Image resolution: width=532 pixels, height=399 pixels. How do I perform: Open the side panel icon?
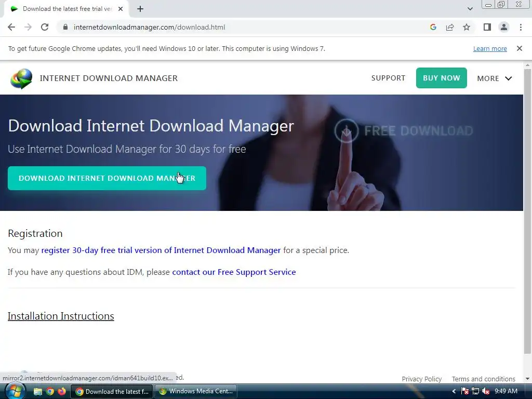click(487, 27)
